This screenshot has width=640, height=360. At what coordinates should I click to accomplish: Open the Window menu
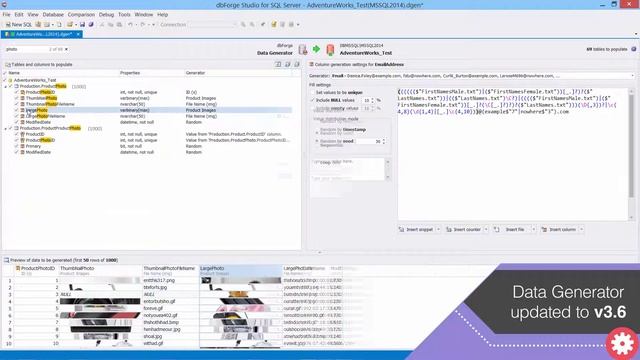[144, 15]
